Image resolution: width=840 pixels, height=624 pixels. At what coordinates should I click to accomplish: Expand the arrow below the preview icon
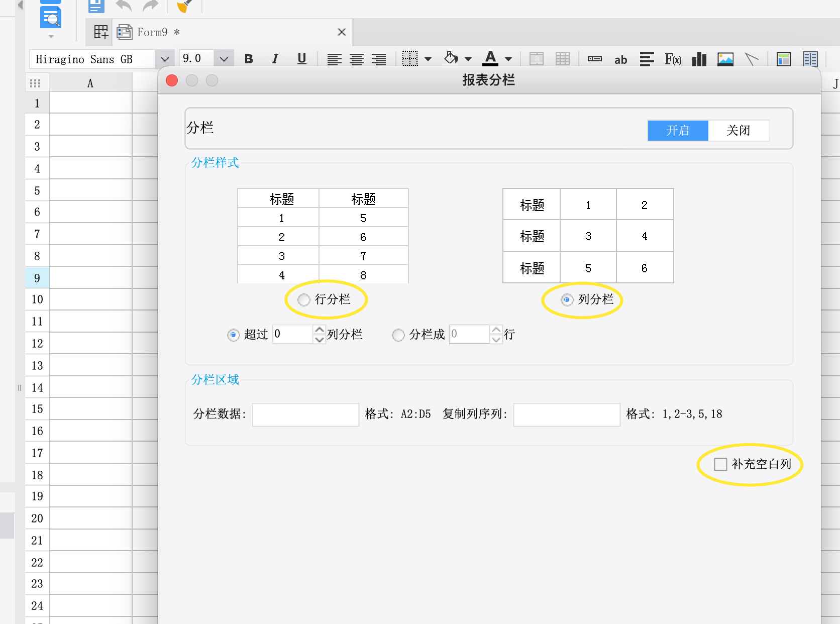tap(51, 37)
